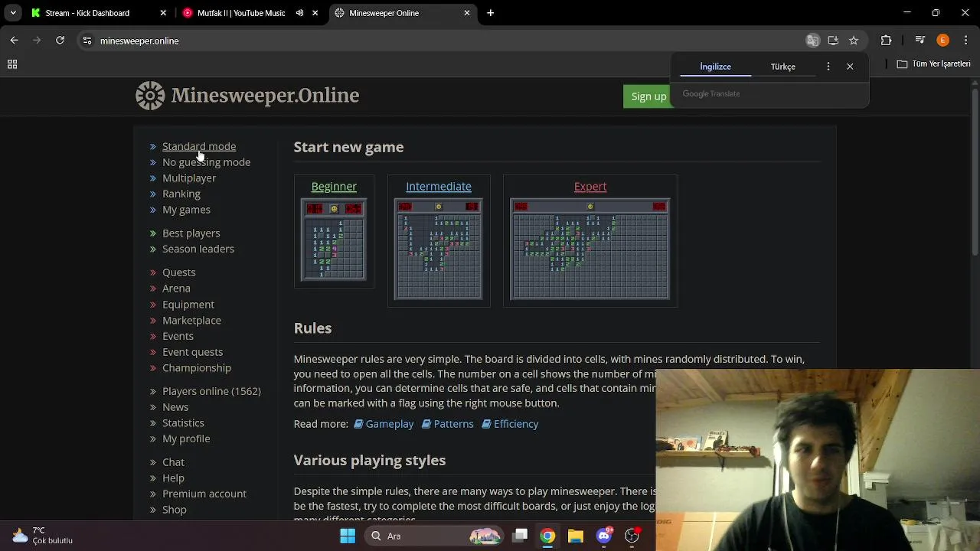Open the Chat page
The width and height of the screenshot is (980, 551).
tap(173, 462)
